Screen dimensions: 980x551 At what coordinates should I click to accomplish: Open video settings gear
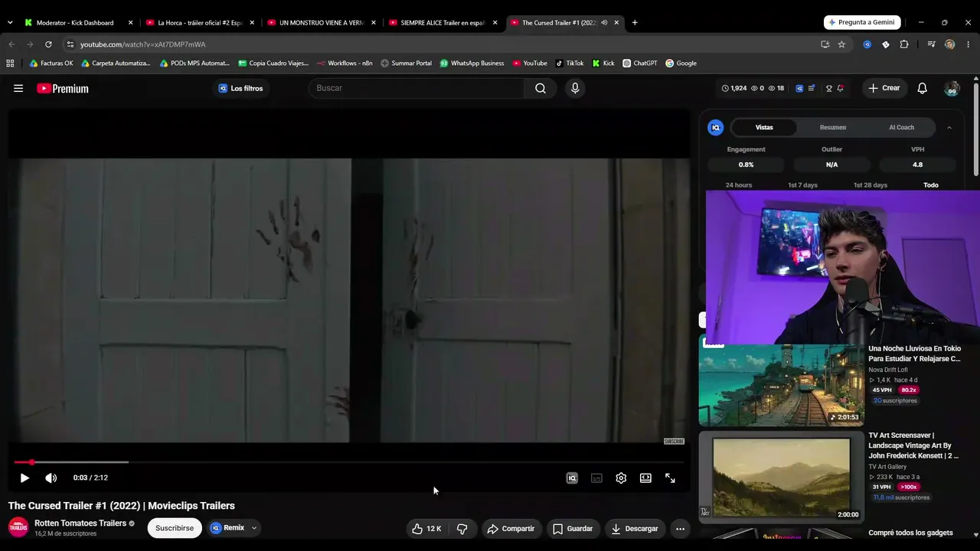[x=621, y=478]
